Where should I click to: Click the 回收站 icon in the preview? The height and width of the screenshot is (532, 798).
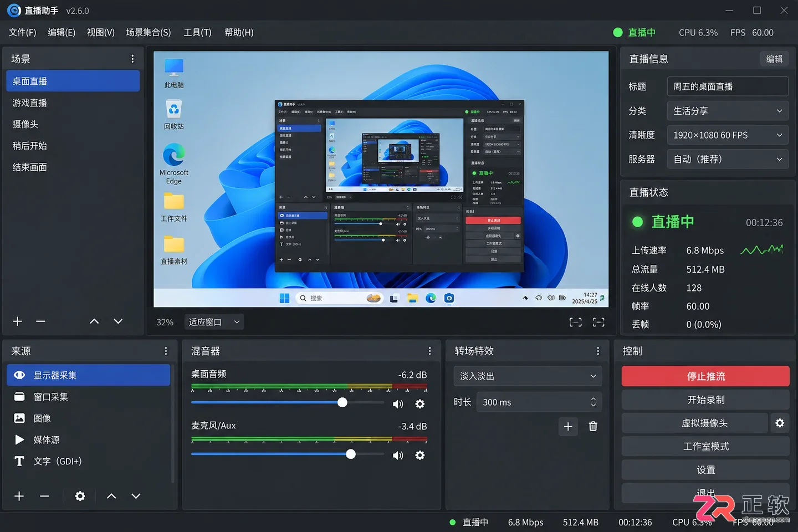174,115
